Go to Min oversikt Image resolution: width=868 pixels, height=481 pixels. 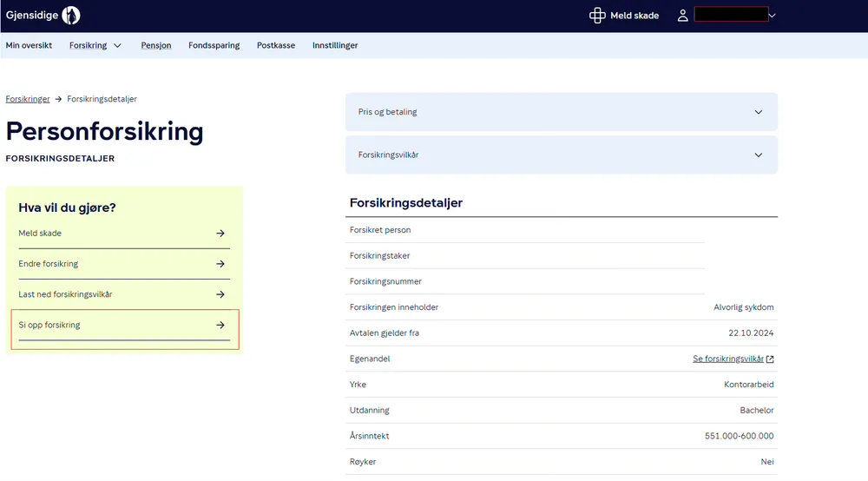pos(29,45)
